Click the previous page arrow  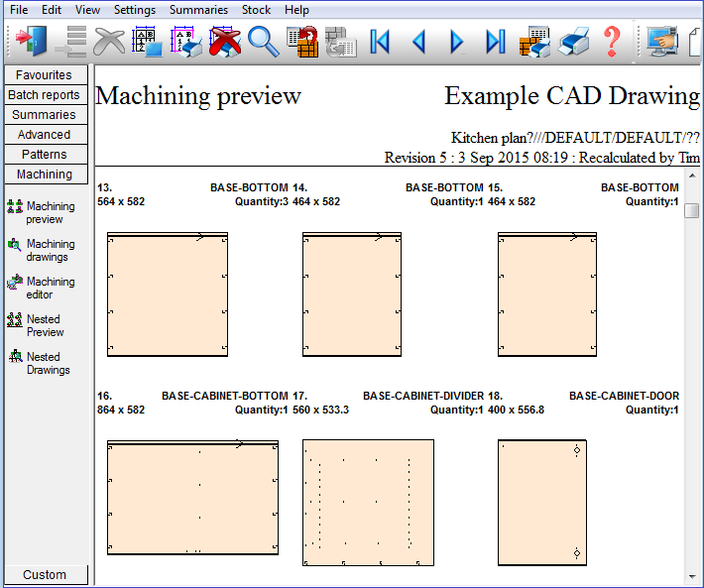pyautogui.click(x=418, y=42)
